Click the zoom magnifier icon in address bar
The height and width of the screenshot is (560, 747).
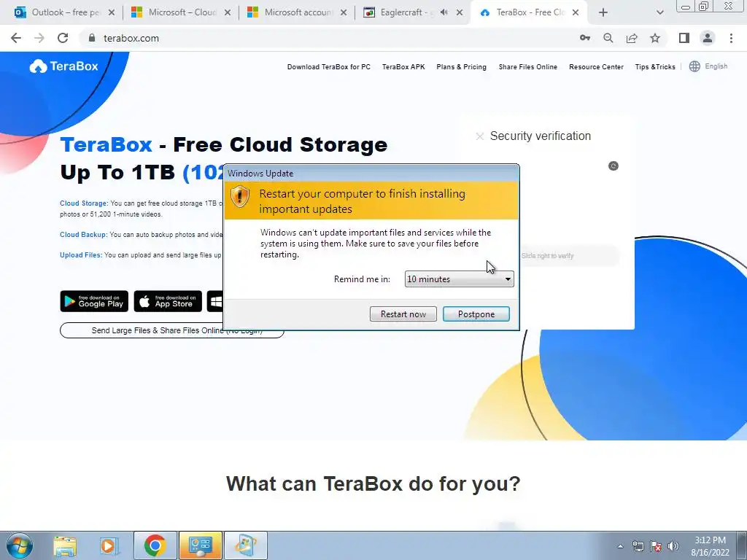point(608,38)
